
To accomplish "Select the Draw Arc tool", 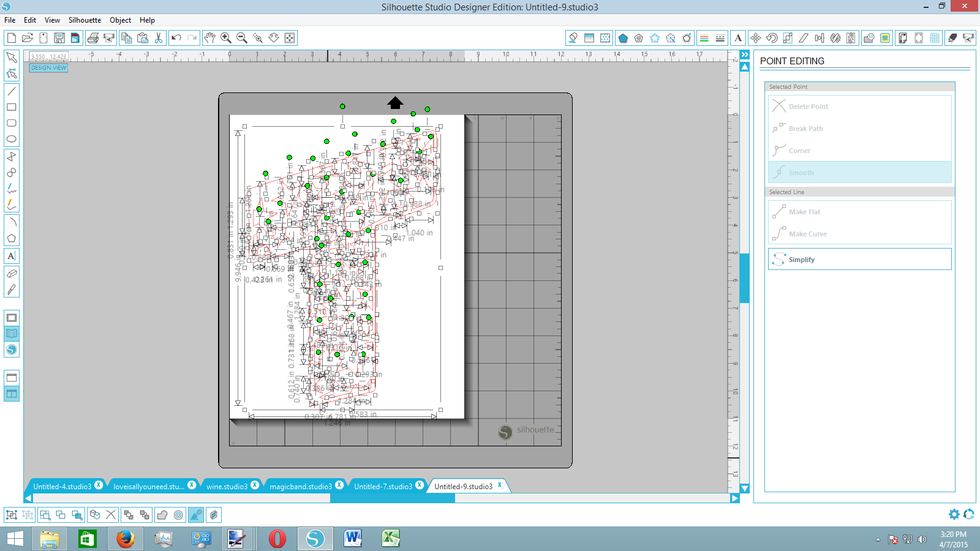I will pyautogui.click(x=11, y=222).
